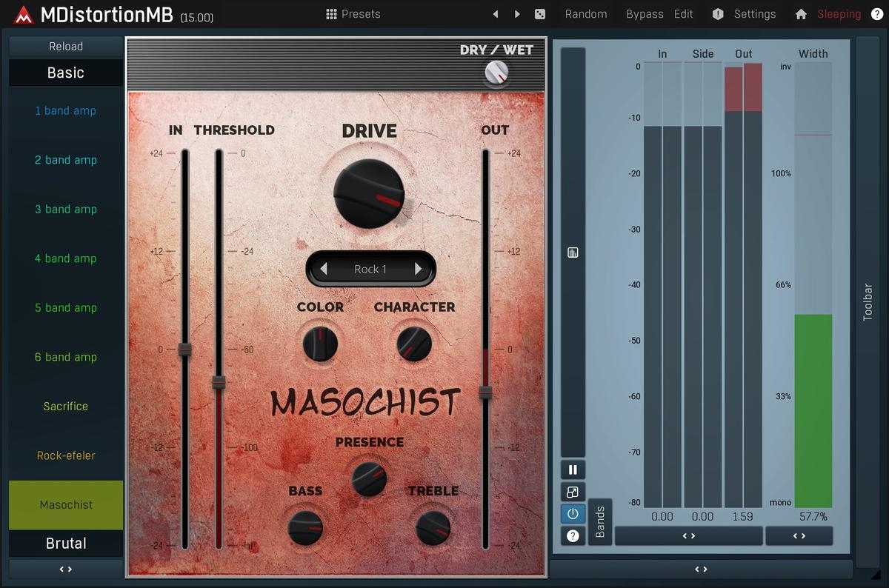The height and width of the screenshot is (588, 889).
Task: Click the random dice icon
Action: 540,14
